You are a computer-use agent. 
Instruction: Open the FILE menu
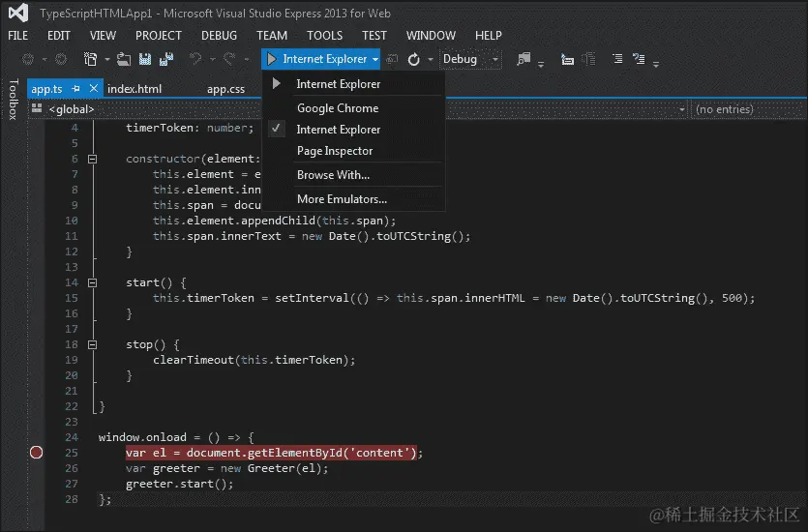pyautogui.click(x=18, y=36)
